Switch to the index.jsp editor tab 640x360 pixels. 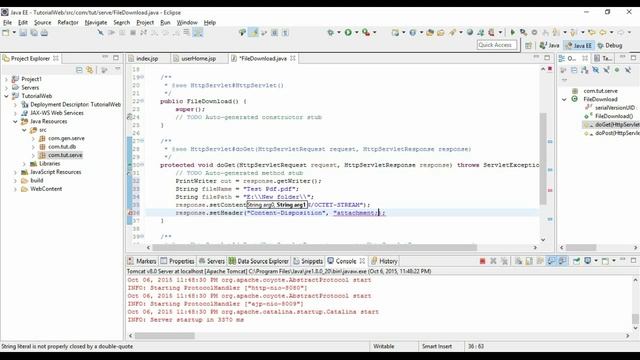(147, 58)
